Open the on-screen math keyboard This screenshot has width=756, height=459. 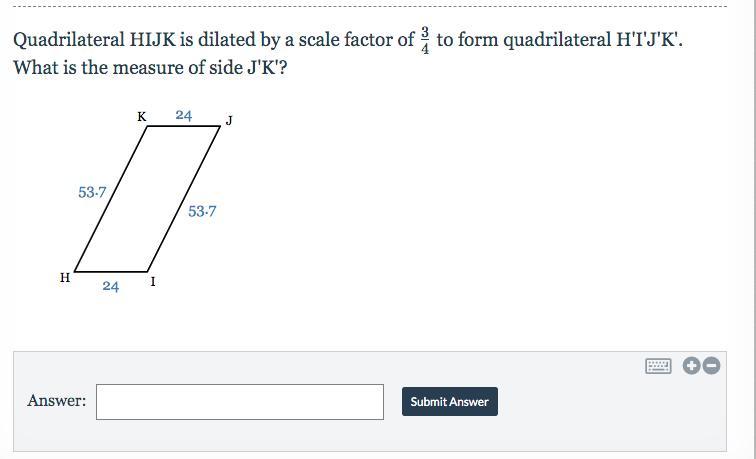click(658, 366)
